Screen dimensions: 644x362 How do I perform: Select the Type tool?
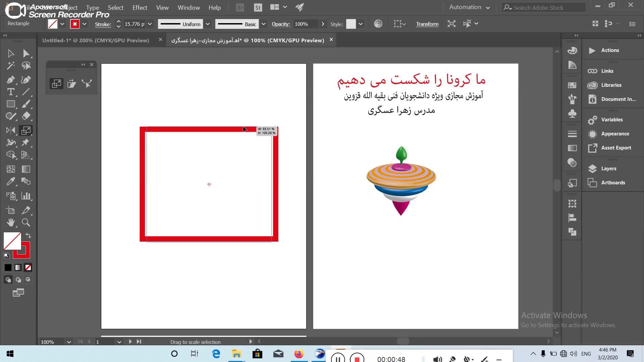tap(10, 92)
